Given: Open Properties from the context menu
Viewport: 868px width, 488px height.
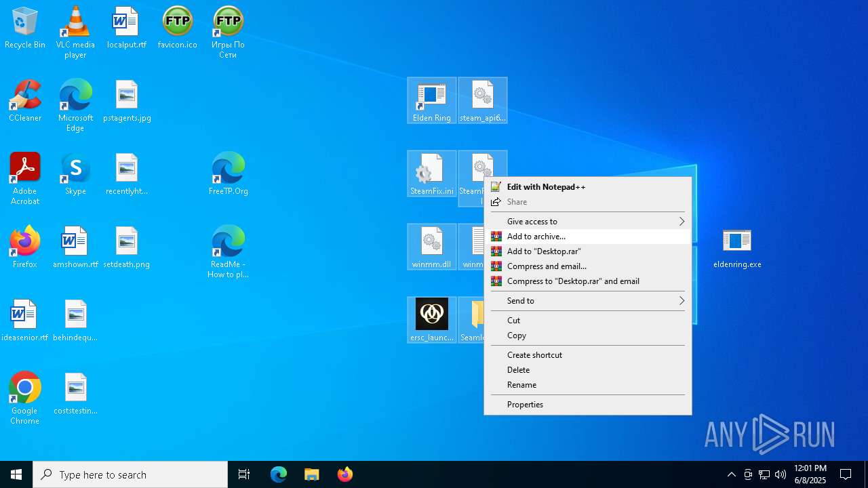Looking at the screenshot, I should pyautogui.click(x=587, y=405).
